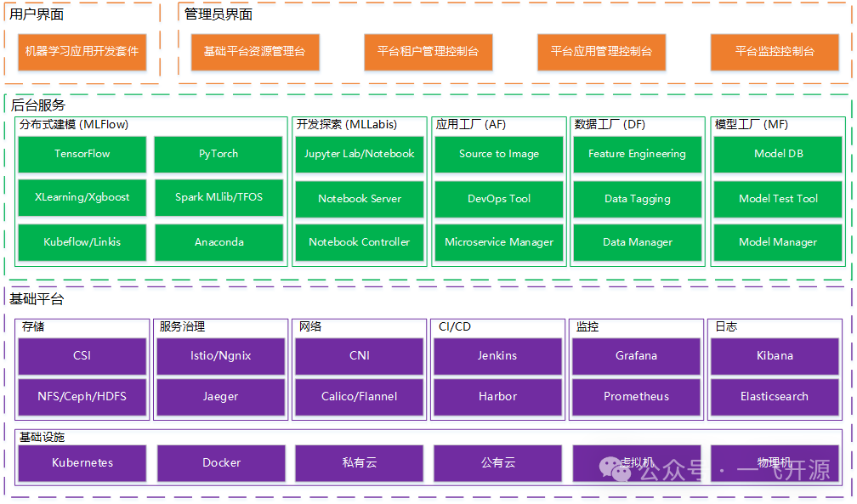Click the 分布式建模 (MLFlow) group label

(x=74, y=125)
